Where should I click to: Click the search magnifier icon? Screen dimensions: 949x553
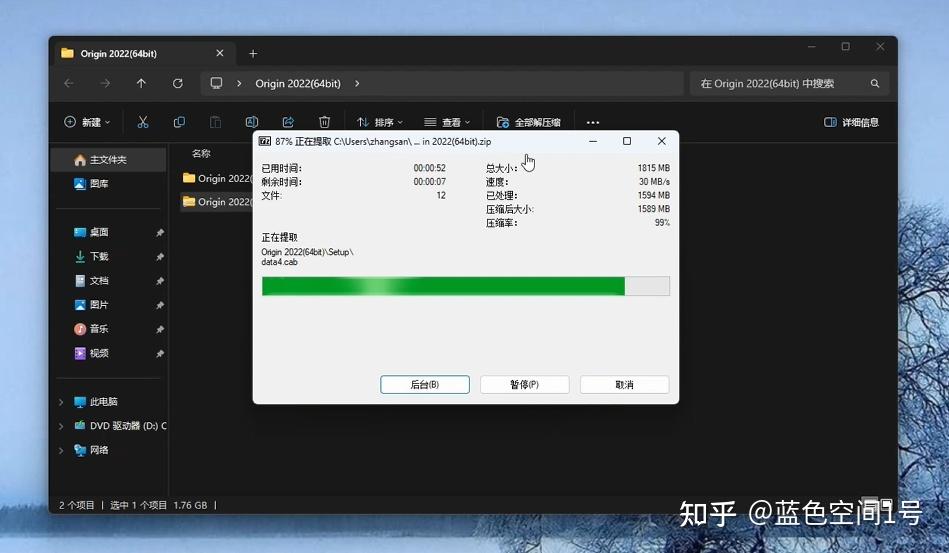(x=875, y=83)
